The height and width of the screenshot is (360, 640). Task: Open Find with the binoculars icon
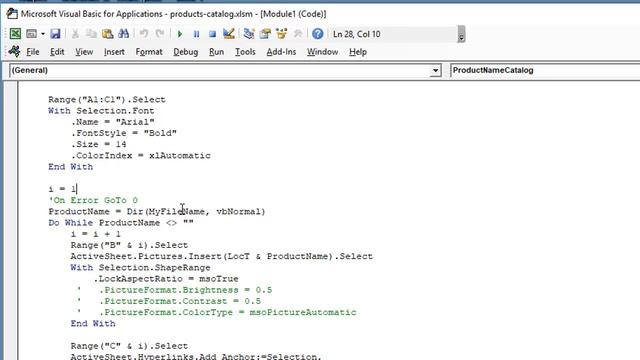coord(123,34)
